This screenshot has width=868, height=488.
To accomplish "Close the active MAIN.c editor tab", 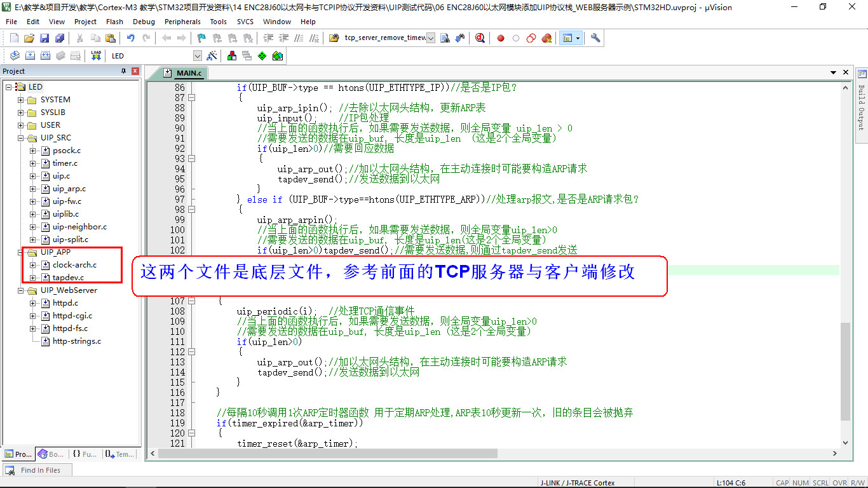I will pyautogui.click(x=846, y=74).
